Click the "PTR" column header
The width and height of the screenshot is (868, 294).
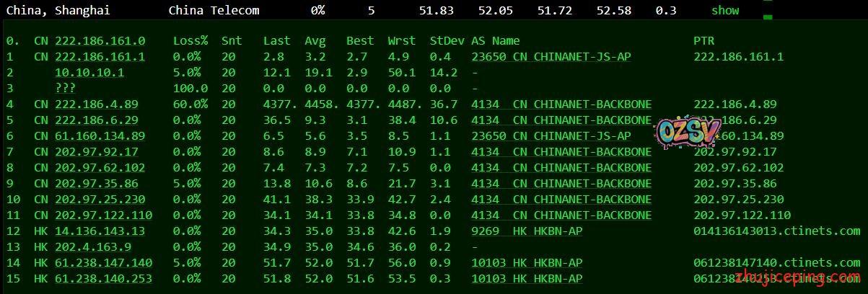tap(703, 41)
